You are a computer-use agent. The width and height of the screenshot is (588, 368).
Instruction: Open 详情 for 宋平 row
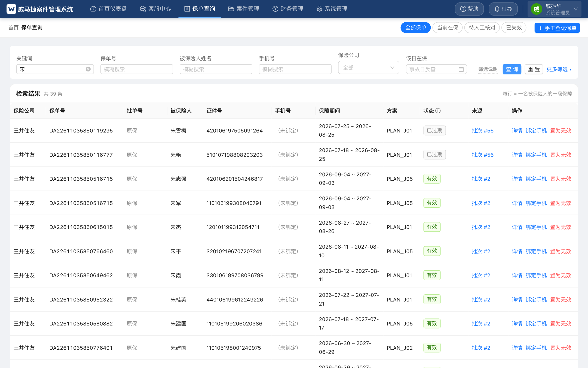tap(517, 251)
